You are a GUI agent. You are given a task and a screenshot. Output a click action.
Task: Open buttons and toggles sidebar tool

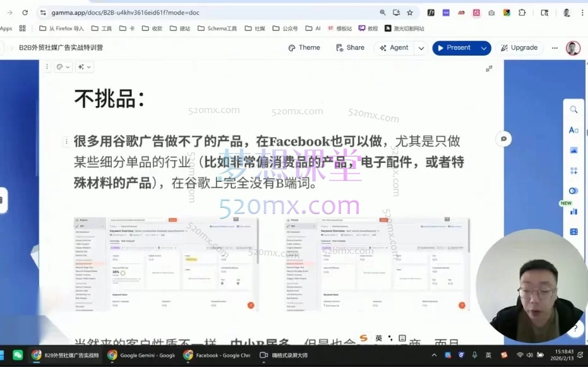[x=573, y=191]
